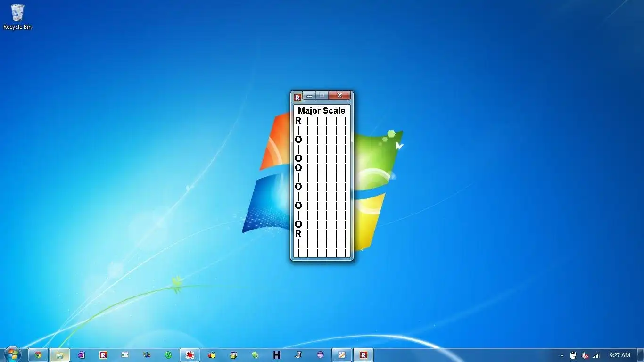Image resolution: width=644 pixels, height=362 pixels.
Task: Minimize the Major Scale window
Action: 309,96
